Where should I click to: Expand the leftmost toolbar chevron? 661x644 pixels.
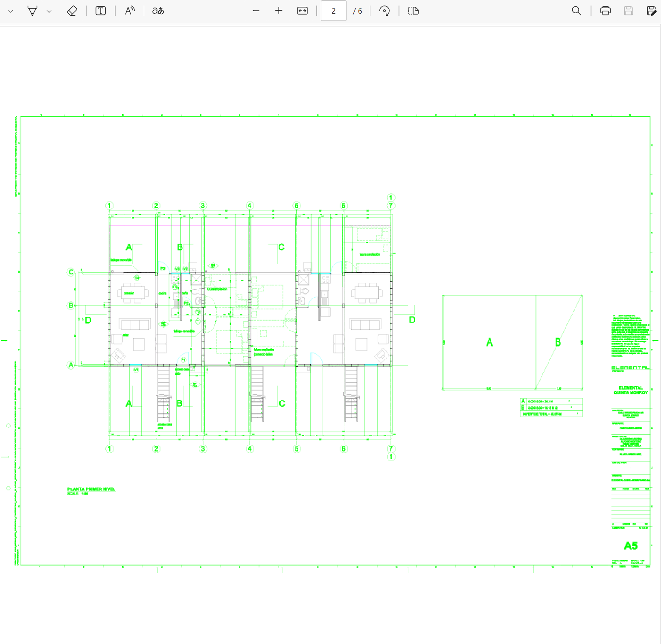point(11,11)
